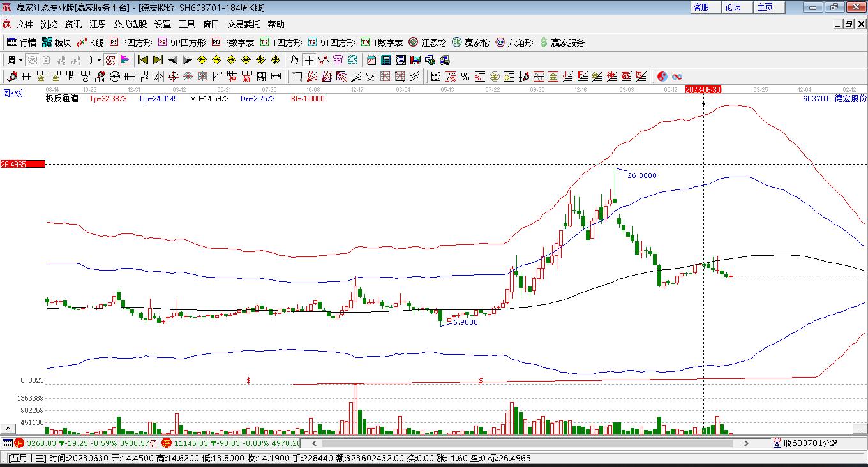Click the red-blue yin-yang sphere icon
Screen dimensions: 868x467
point(662,77)
